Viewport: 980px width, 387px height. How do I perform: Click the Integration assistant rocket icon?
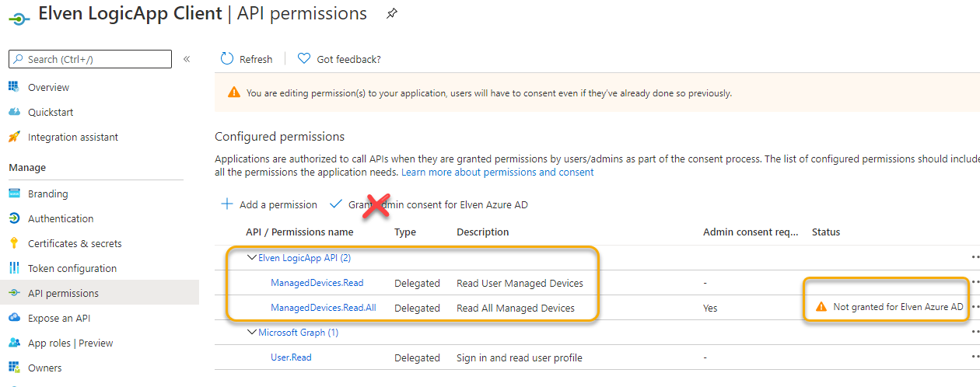coord(14,137)
